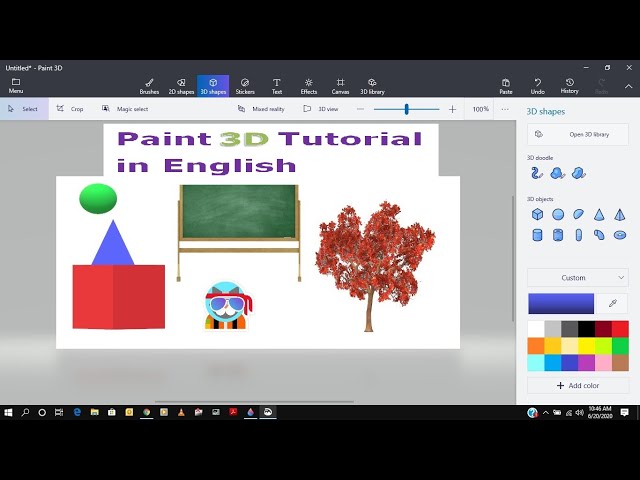Open the 3D library tab
640x480 pixels.
point(372,86)
